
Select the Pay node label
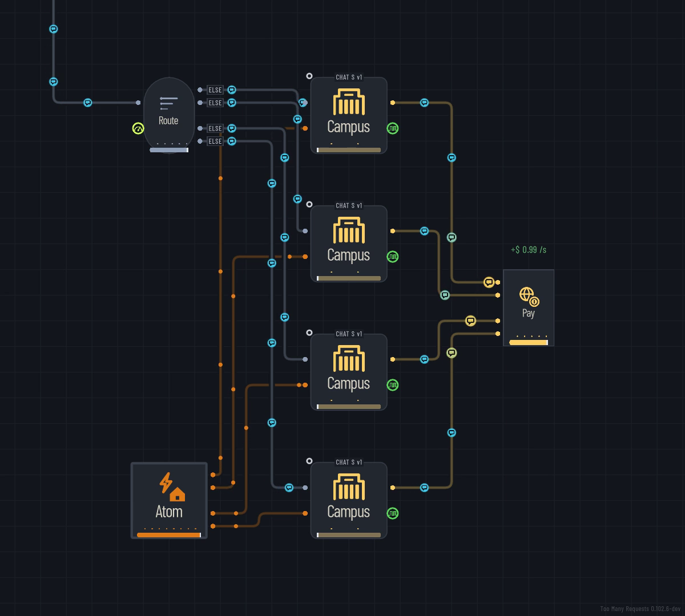(x=529, y=313)
